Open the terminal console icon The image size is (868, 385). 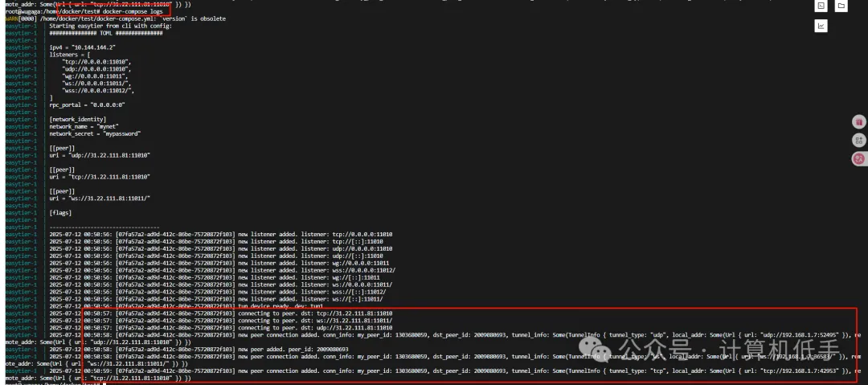click(821, 6)
